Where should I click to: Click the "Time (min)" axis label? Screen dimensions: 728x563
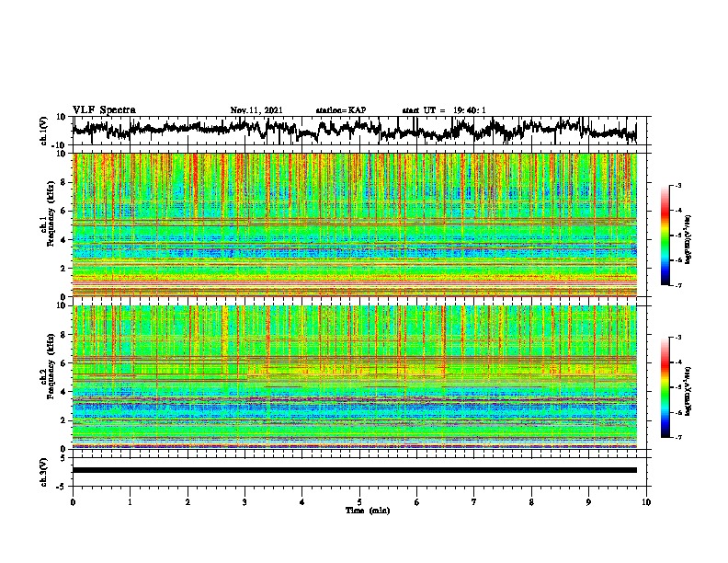point(368,511)
